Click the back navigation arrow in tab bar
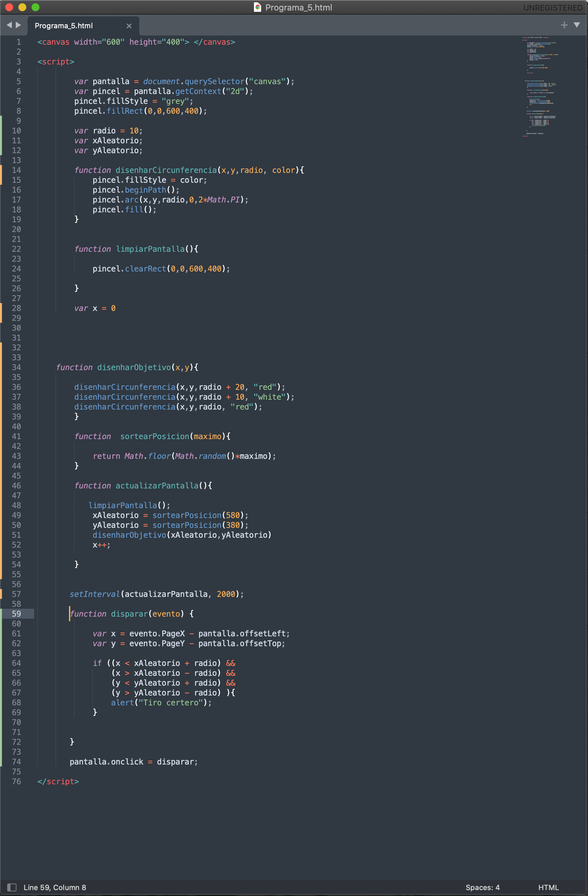Image resolution: width=588 pixels, height=896 pixels. click(10, 25)
